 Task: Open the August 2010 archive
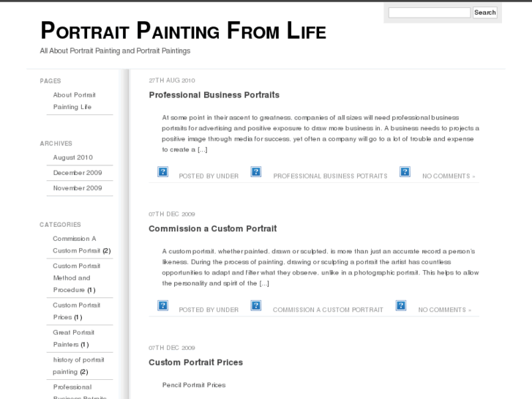pos(72,157)
